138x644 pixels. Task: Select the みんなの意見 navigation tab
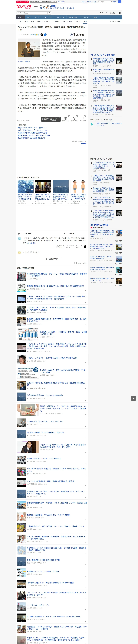click(73, 17)
